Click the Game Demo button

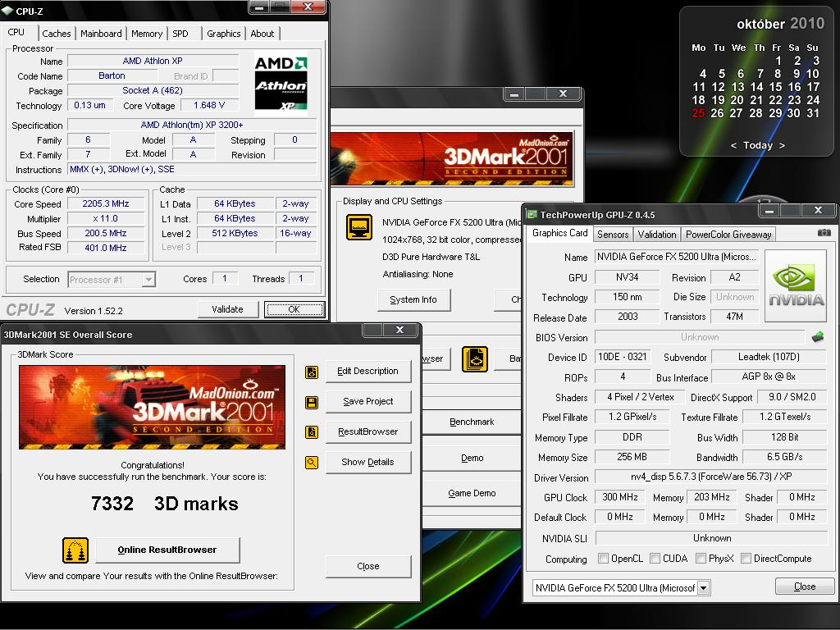[x=472, y=493]
